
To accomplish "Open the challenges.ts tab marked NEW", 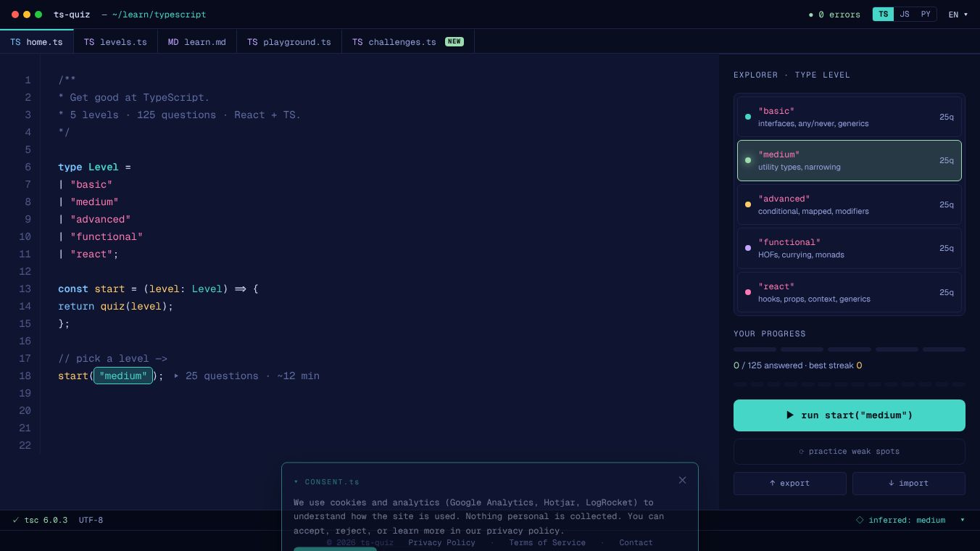I will pos(408,42).
